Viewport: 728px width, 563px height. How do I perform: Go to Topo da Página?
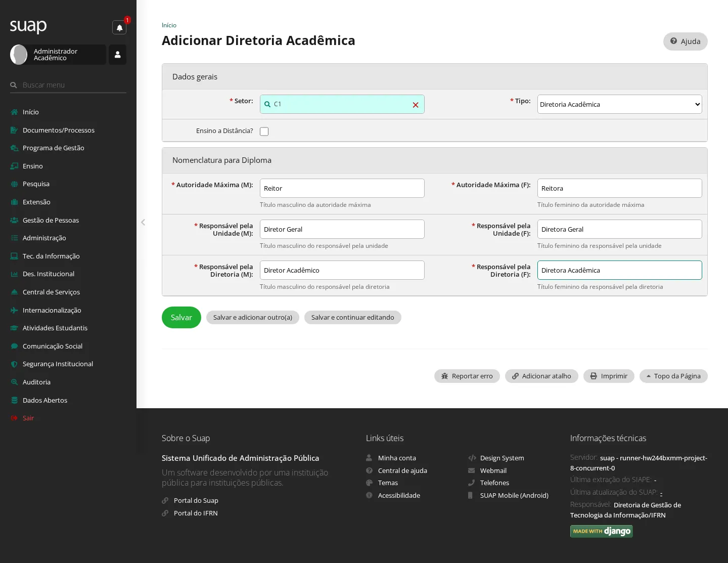pos(673,376)
